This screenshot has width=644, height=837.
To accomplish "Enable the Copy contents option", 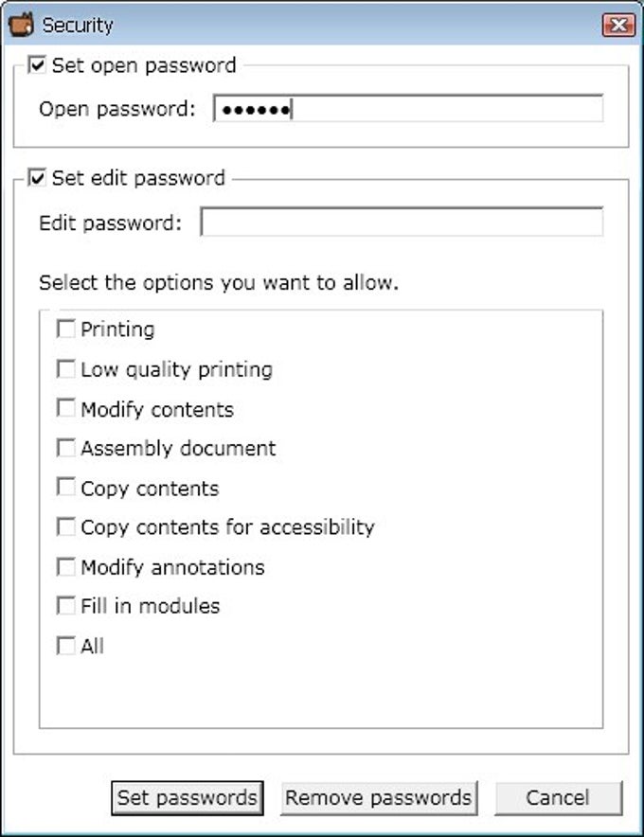I will pos(65,487).
